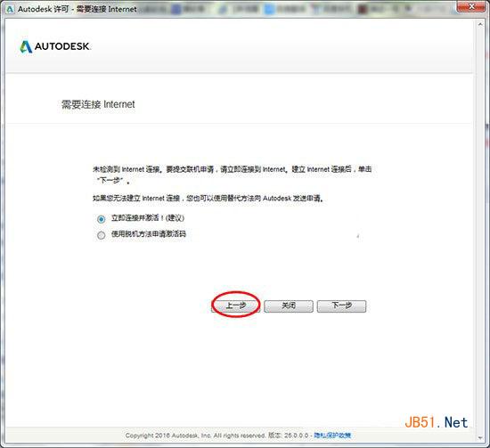Click the Copyright 2016 Autodesk footer text
The image size is (490, 448).
coord(195,436)
